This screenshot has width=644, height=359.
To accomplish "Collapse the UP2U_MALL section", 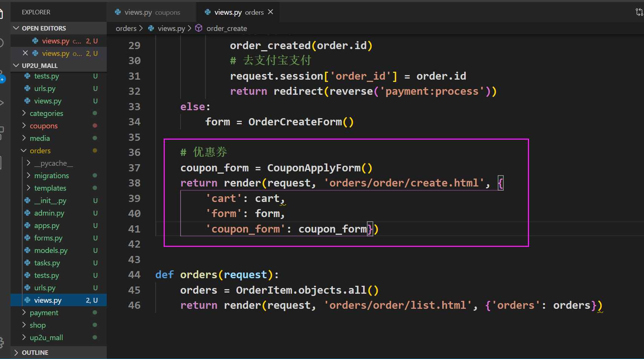I will point(58,66).
